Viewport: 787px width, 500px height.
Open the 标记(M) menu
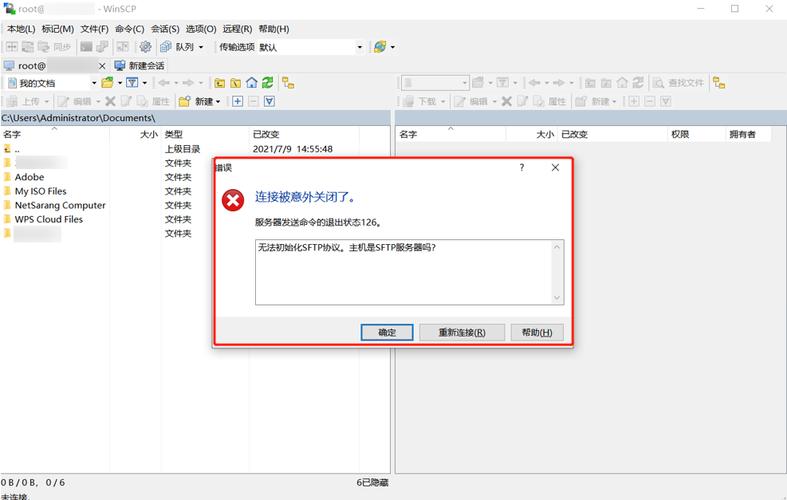click(x=58, y=29)
